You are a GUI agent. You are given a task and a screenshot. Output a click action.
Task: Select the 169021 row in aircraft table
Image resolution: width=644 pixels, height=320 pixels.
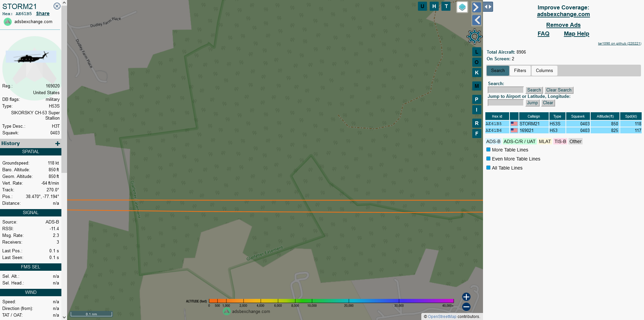(x=563, y=130)
